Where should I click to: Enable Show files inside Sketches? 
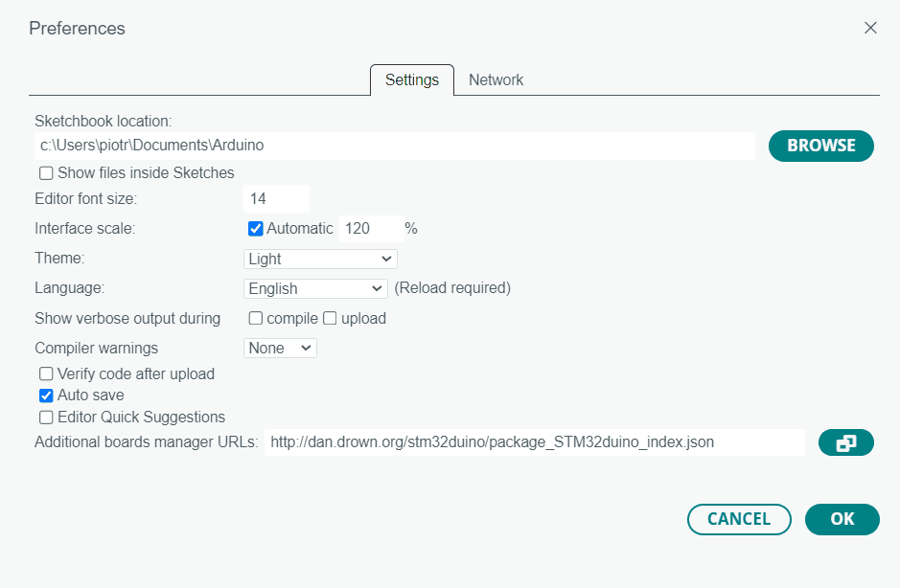pos(46,173)
